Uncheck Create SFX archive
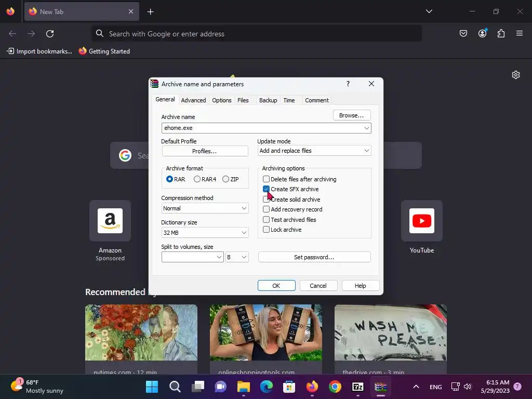The width and height of the screenshot is (532, 399). pos(267,189)
